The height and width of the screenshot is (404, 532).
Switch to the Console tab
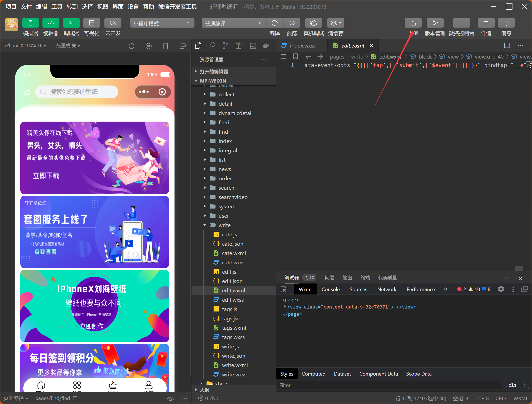point(330,289)
